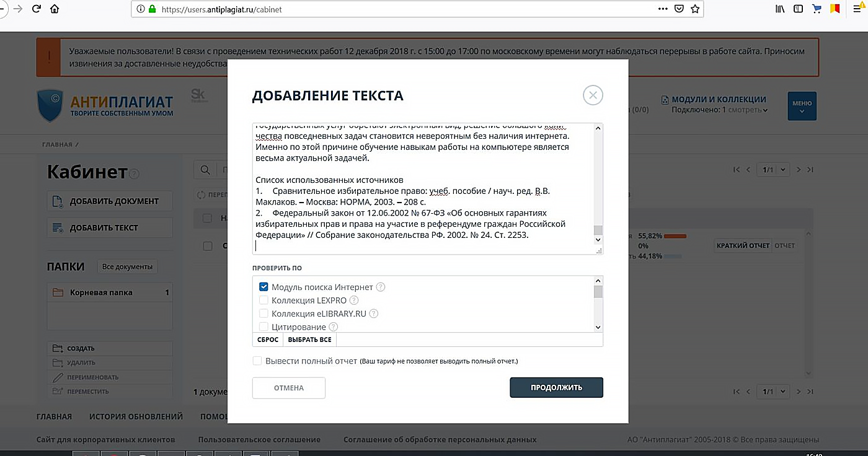Click the browser address bar URL
Screen dimensions: 868x456
coord(222,9)
